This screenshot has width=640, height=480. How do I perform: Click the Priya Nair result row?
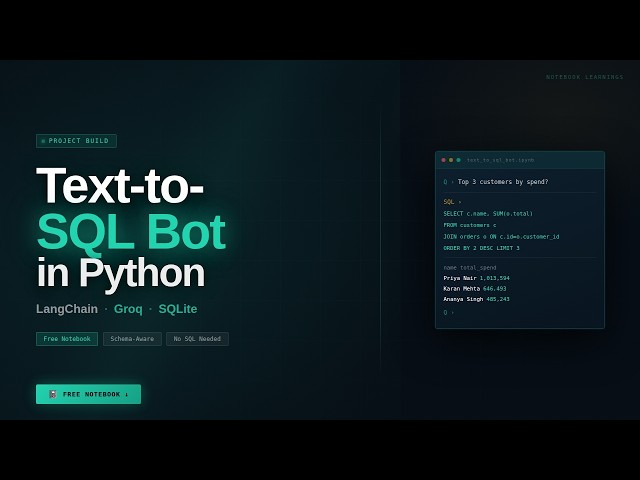tap(476, 278)
